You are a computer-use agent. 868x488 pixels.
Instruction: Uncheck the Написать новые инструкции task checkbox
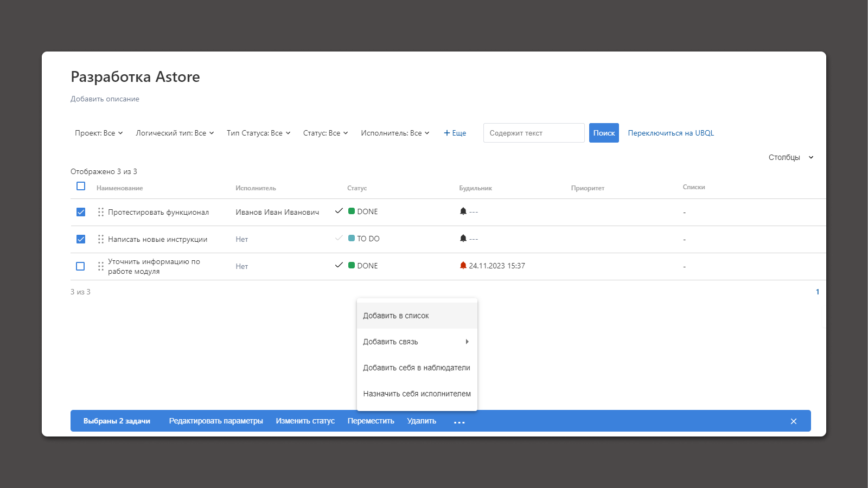point(81,239)
